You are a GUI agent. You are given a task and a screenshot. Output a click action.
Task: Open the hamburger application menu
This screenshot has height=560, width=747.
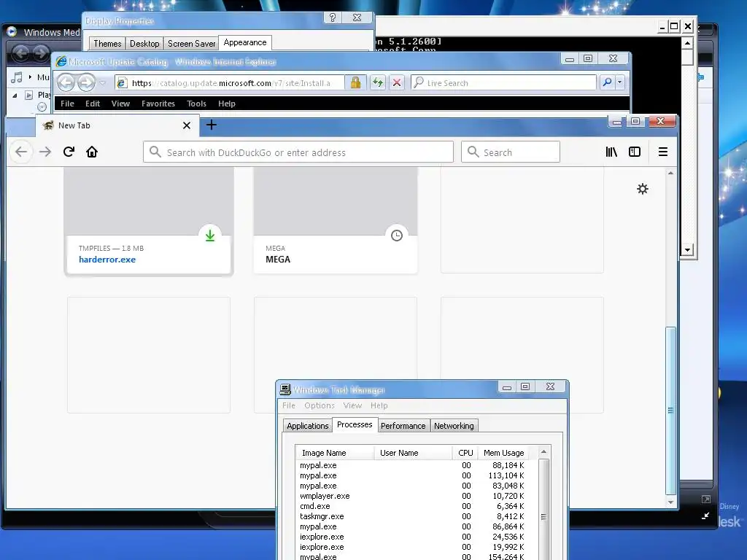[662, 152]
